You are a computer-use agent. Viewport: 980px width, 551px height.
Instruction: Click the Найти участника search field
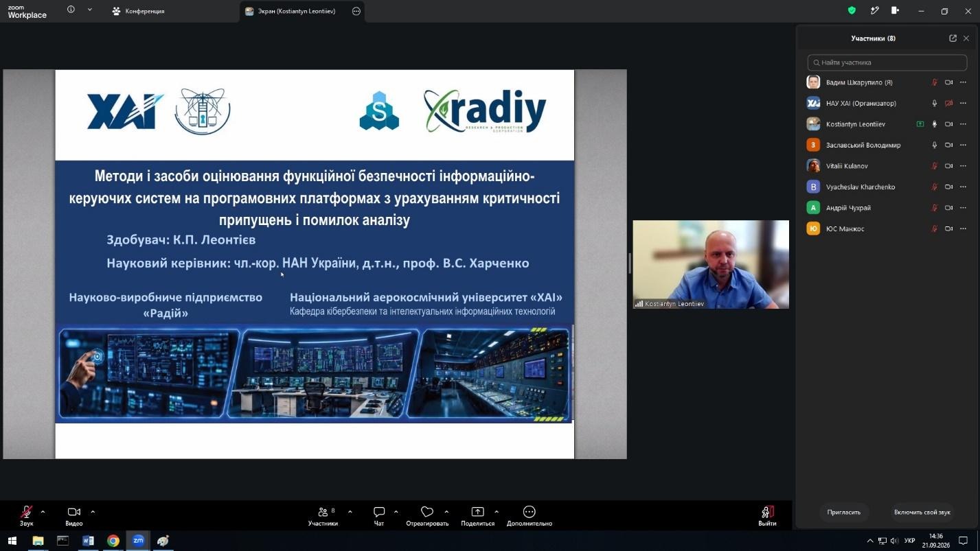(x=887, y=62)
